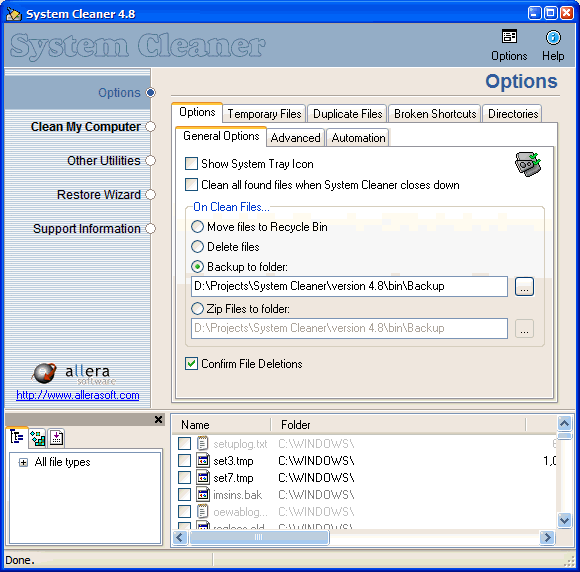Image resolution: width=580 pixels, height=572 pixels.
Task: Click the file icon for set7.tmp
Action: coord(203,478)
